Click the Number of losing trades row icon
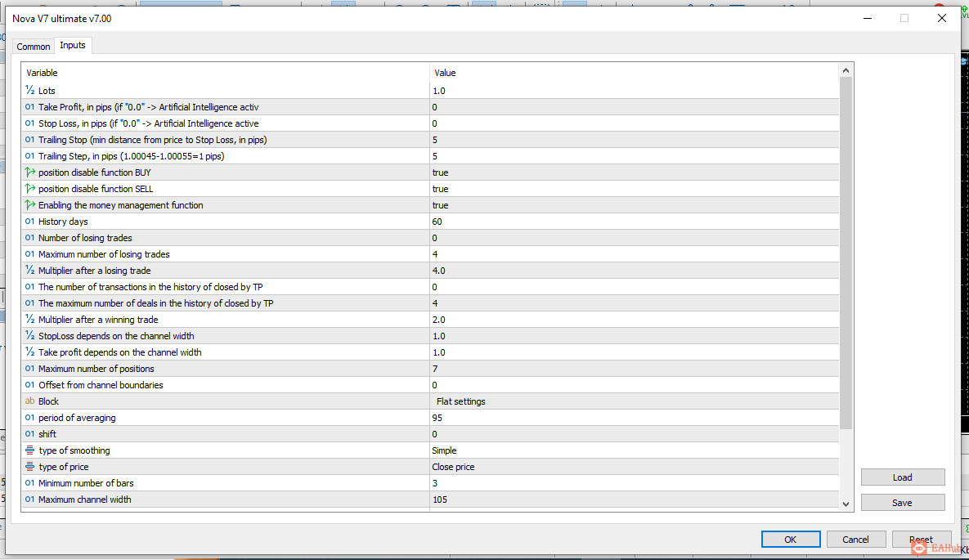This screenshot has width=969, height=560. (29, 238)
